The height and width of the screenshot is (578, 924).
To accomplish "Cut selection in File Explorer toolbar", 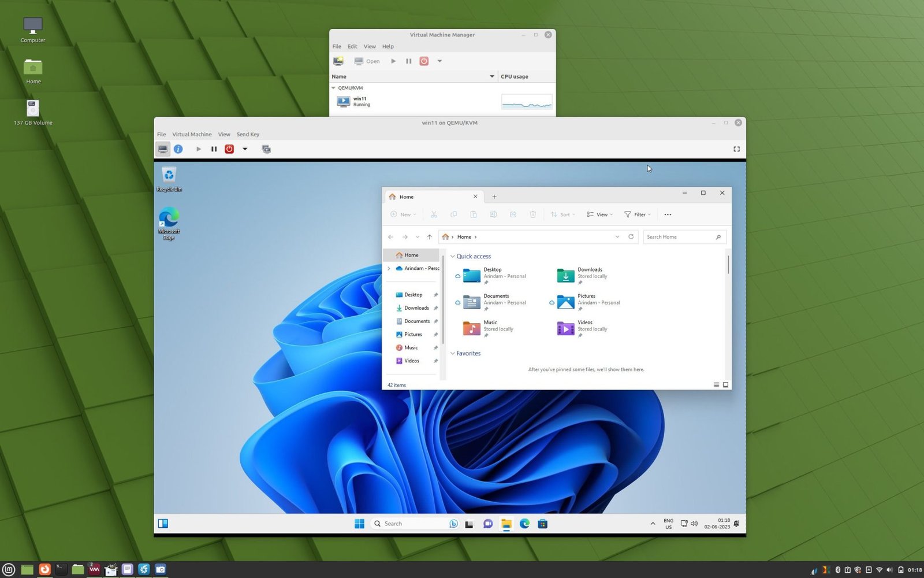I will pos(434,214).
